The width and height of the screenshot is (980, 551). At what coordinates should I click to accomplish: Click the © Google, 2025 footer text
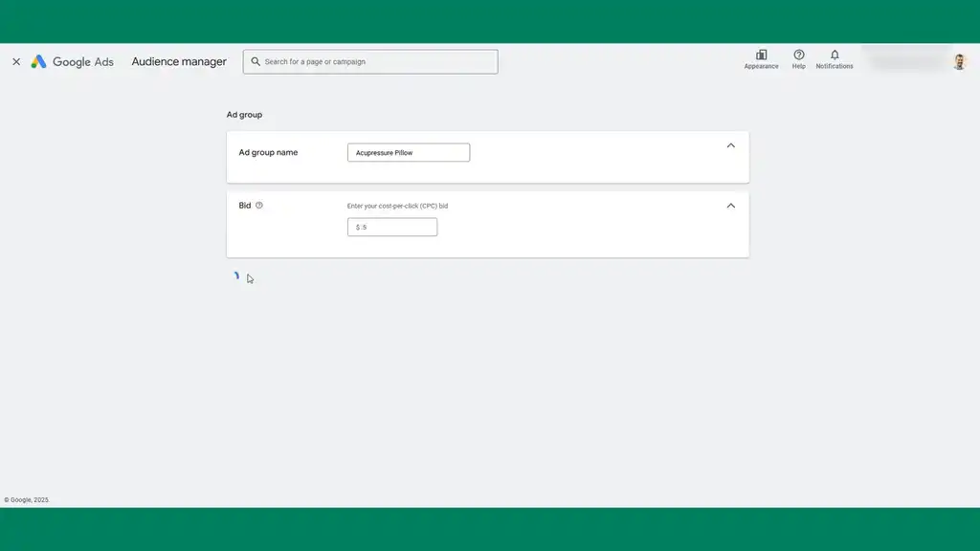pyautogui.click(x=29, y=498)
